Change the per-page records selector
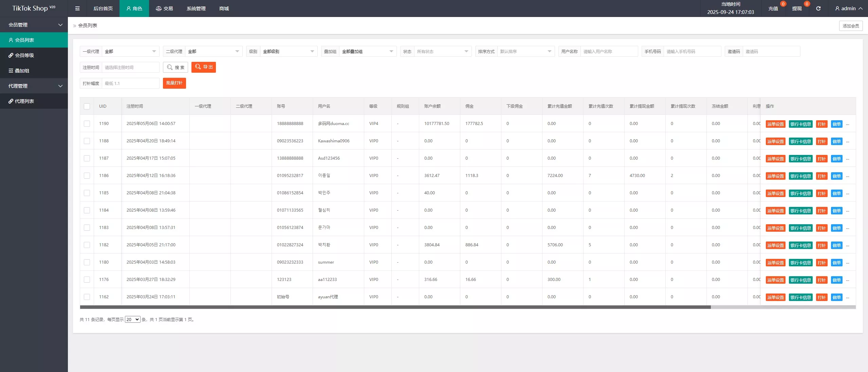 point(132,319)
